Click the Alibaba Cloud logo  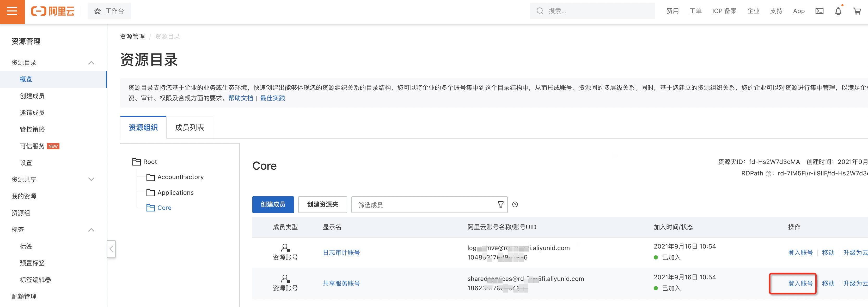coord(53,11)
